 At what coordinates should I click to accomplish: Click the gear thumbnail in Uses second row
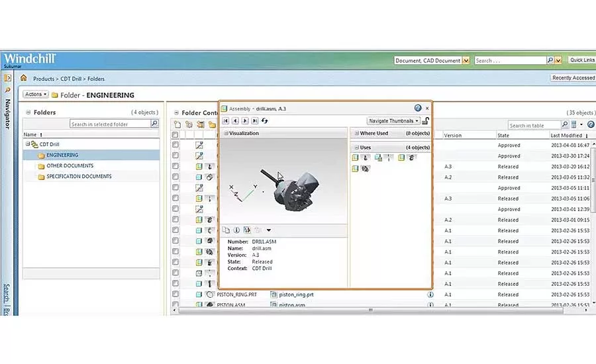coord(366,168)
